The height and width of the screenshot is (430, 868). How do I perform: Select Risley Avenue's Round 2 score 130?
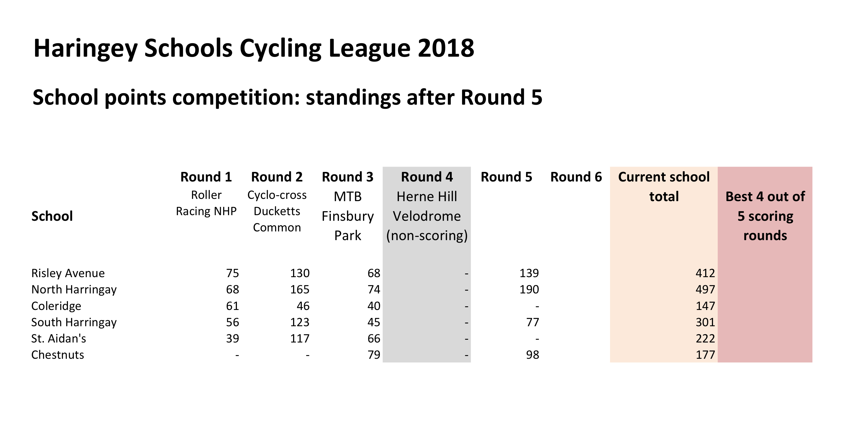[x=300, y=273]
